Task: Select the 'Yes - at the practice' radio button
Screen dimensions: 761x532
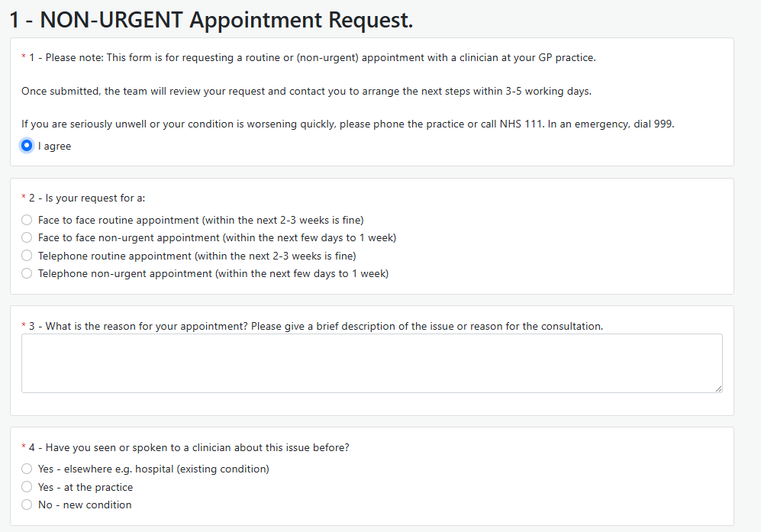Action: [27, 487]
